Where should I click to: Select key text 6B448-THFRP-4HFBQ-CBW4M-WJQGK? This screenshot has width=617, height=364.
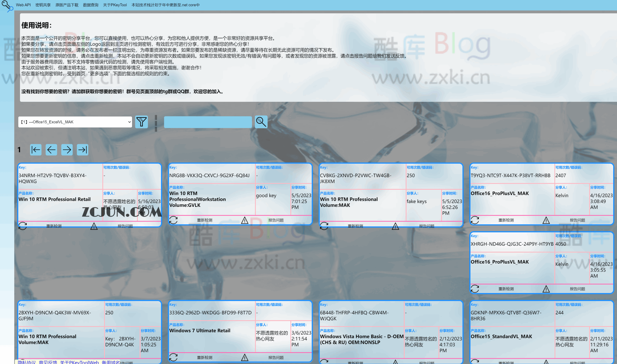354,316
